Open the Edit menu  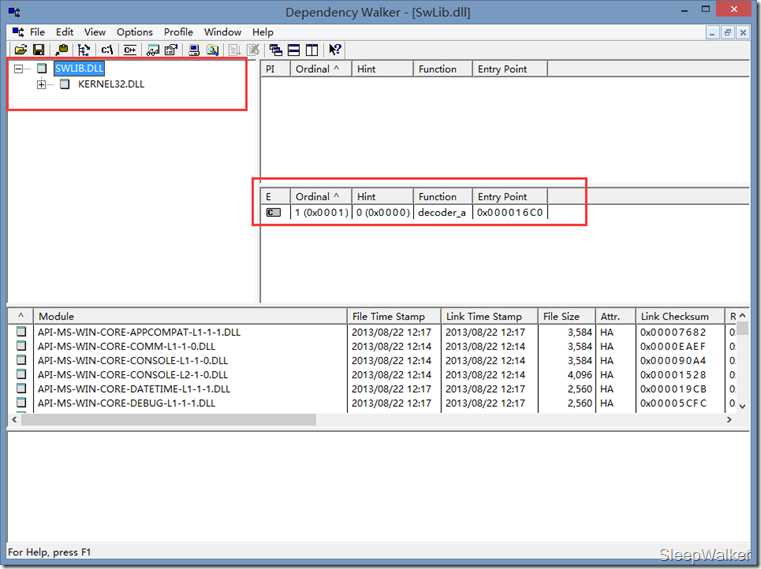[65, 32]
